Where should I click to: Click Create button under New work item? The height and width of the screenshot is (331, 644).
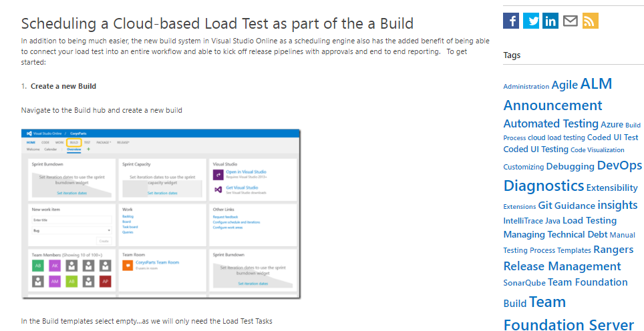click(104, 241)
